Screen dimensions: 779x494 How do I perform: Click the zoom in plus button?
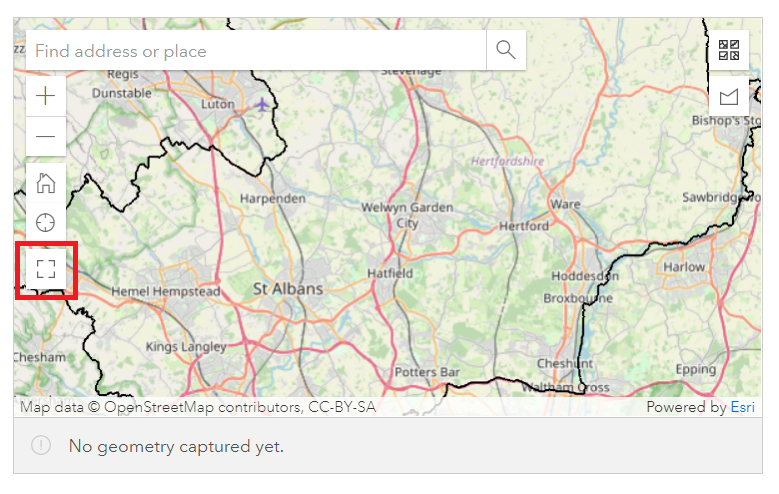(46, 97)
